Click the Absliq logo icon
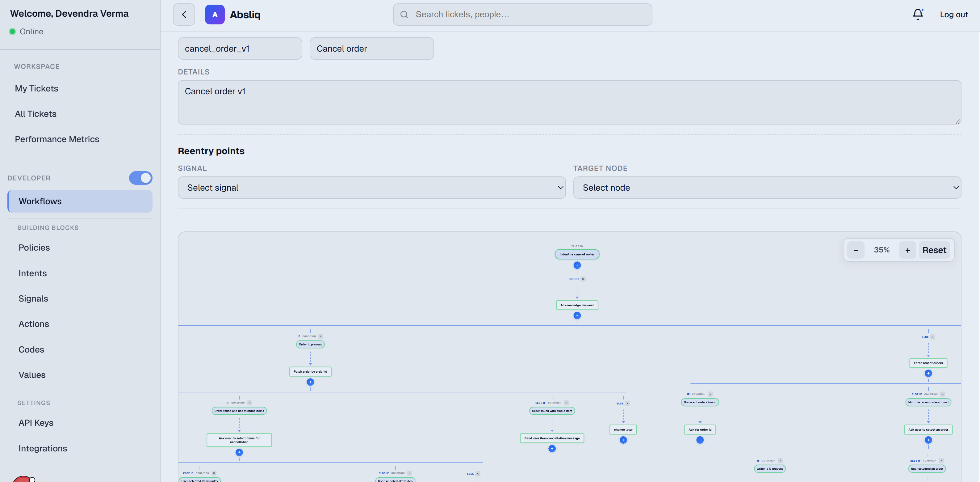This screenshot has width=980, height=482. point(215,15)
